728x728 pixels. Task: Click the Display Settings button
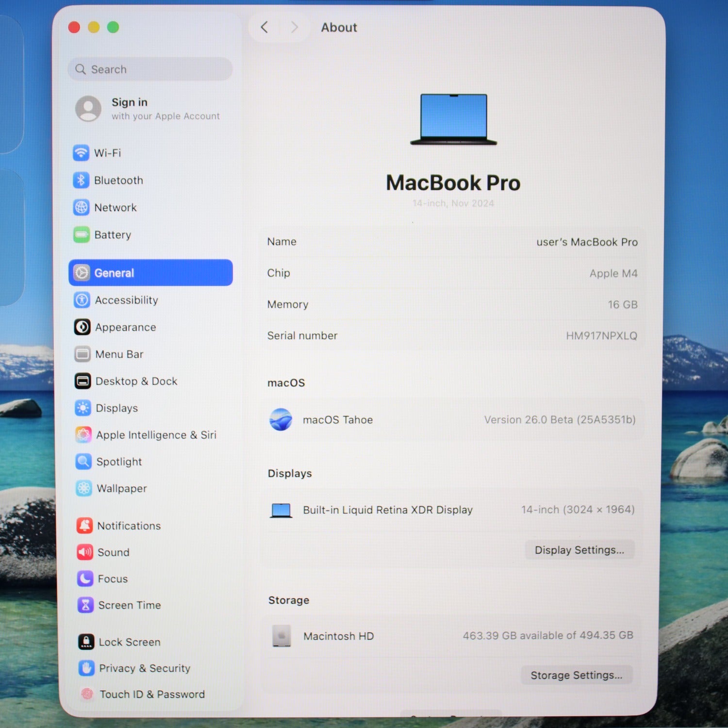tap(579, 550)
